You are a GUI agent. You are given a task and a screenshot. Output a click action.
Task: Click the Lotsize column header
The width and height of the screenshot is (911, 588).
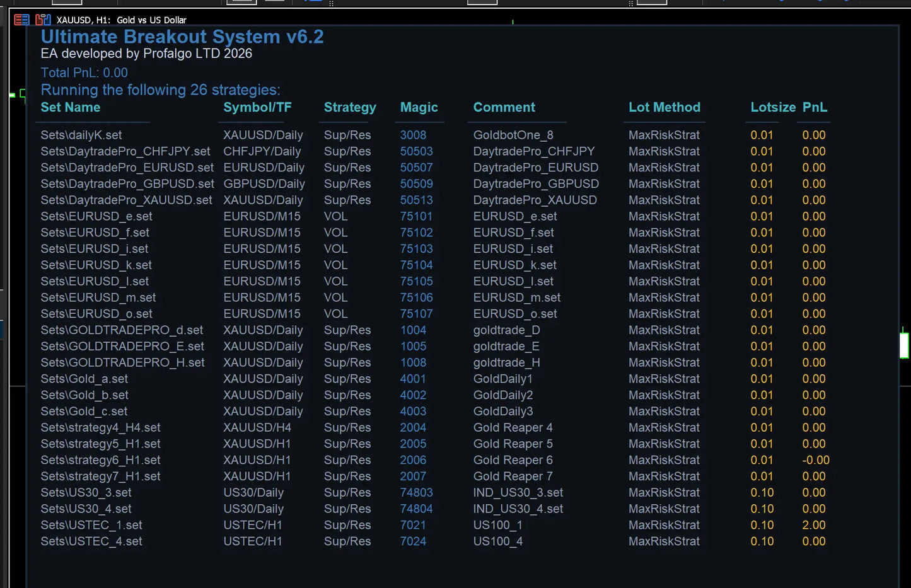coord(773,107)
